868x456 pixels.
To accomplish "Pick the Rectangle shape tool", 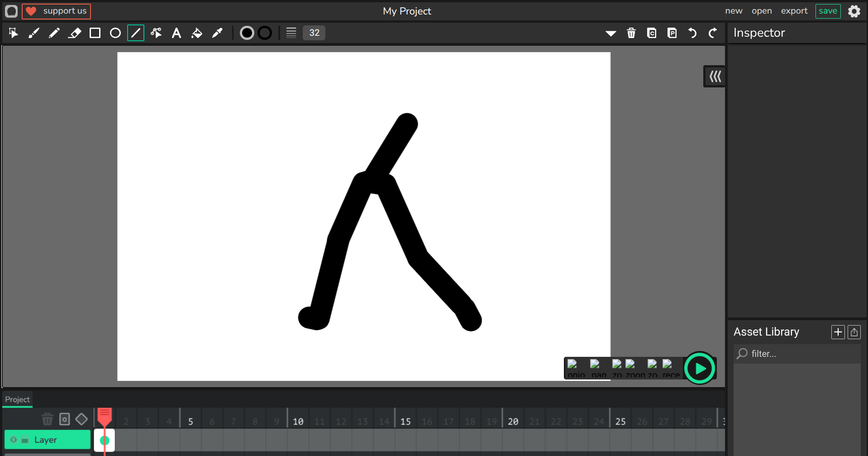I will tap(95, 33).
